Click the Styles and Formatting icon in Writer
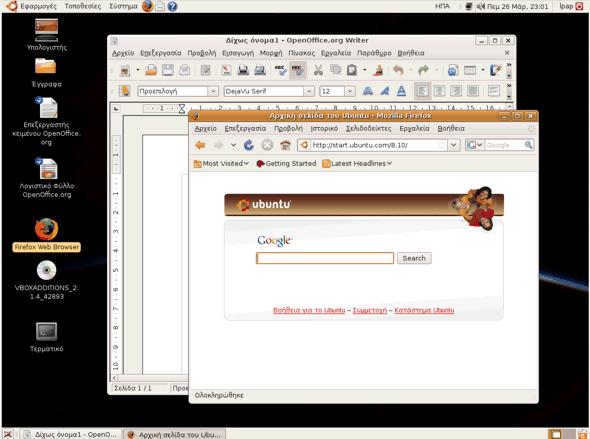 click(x=124, y=91)
